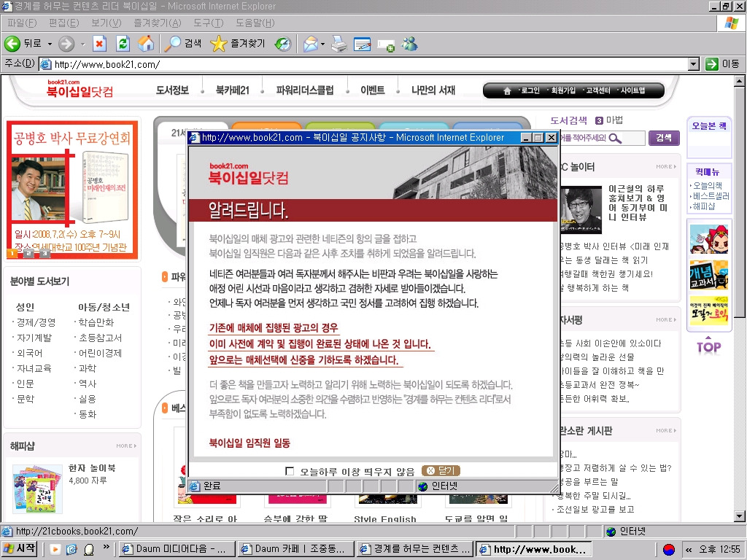Open the 도서정보 navigation link
747x560 pixels.
coord(172,90)
